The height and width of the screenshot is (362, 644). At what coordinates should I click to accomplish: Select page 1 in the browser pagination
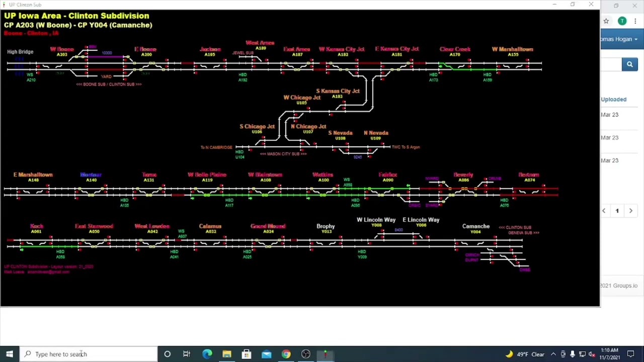[x=617, y=211]
